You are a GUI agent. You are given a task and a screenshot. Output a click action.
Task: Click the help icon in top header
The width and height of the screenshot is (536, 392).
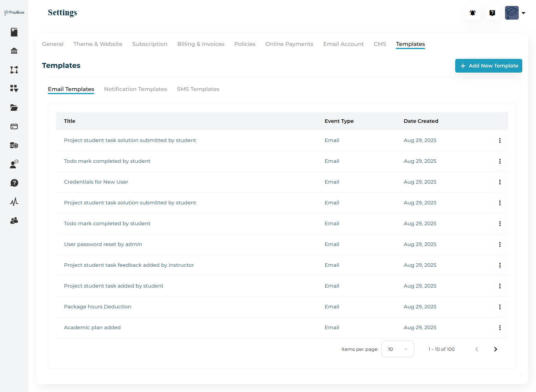tap(492, 13)
